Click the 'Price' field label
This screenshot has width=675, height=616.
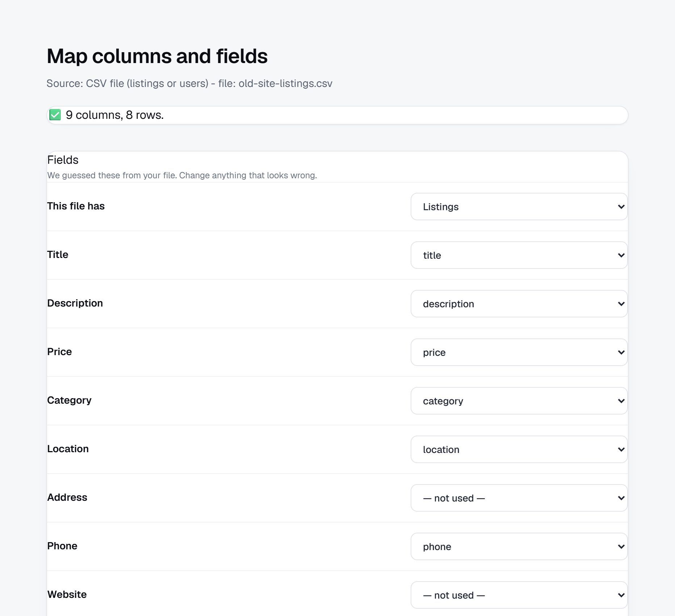(x=59, y=351)
